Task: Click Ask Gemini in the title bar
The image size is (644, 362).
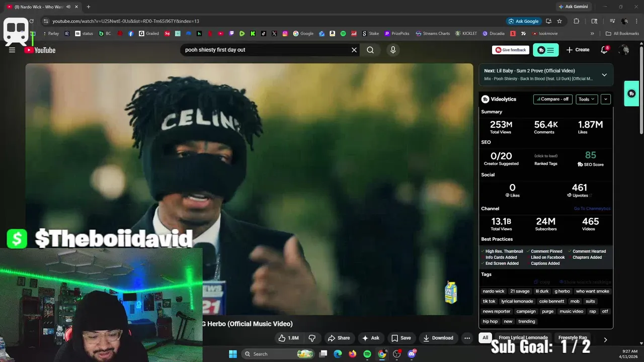Action: click(573, 7)
